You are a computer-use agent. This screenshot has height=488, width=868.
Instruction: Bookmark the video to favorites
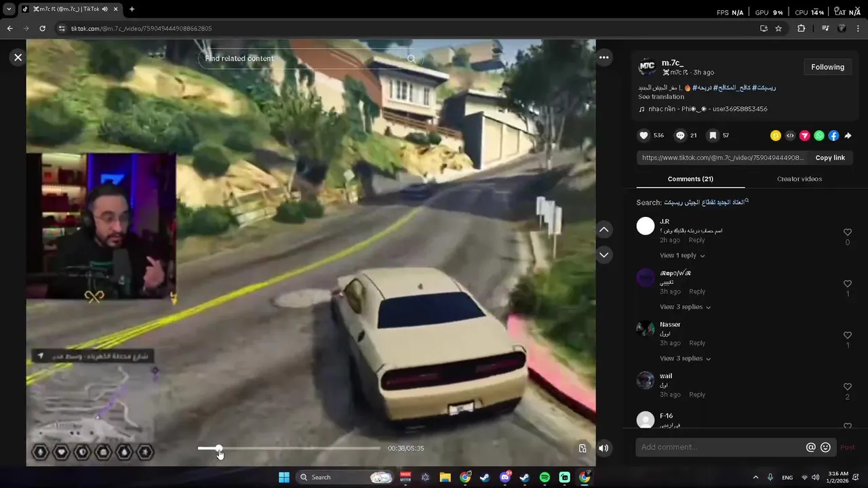click(x=713, y=136)
